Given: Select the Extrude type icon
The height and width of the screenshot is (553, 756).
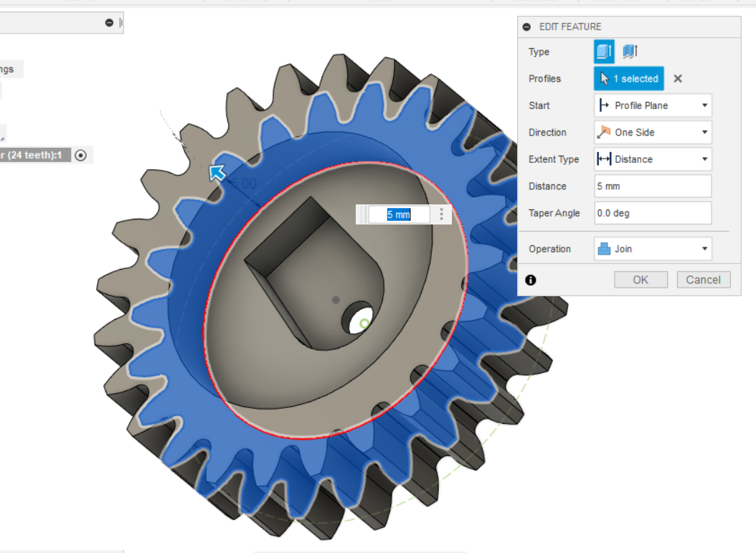Looking at the screenshot, I should (x=604, y=52).
